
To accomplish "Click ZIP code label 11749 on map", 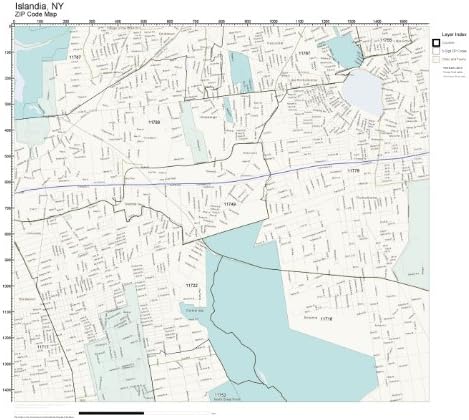I will (x=230, y=204).
